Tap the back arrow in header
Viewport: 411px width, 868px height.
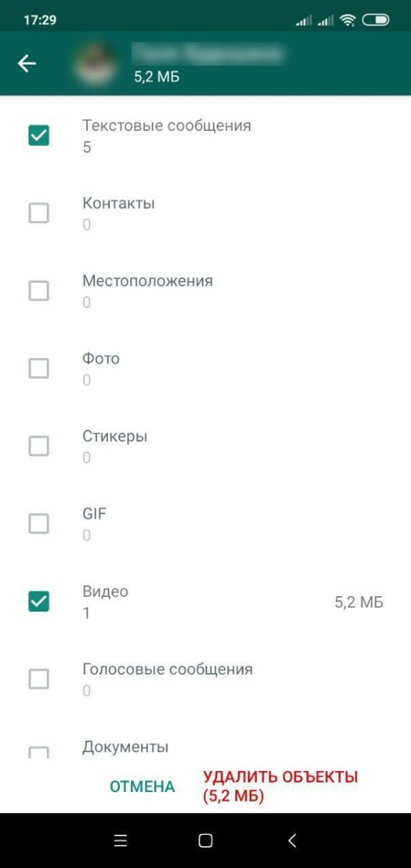point(27,64)
